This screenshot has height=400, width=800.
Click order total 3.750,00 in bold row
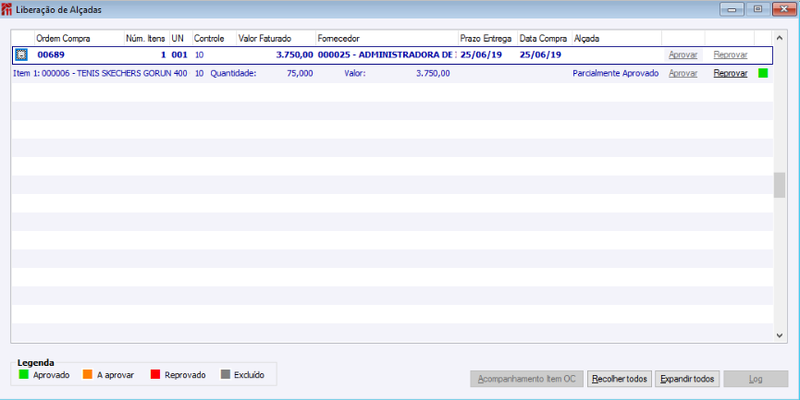pyautogui.click(x=294, y=55)
